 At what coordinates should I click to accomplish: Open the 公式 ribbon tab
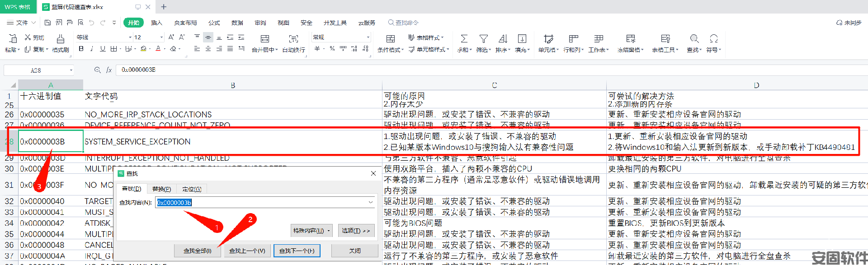(214, 23)
